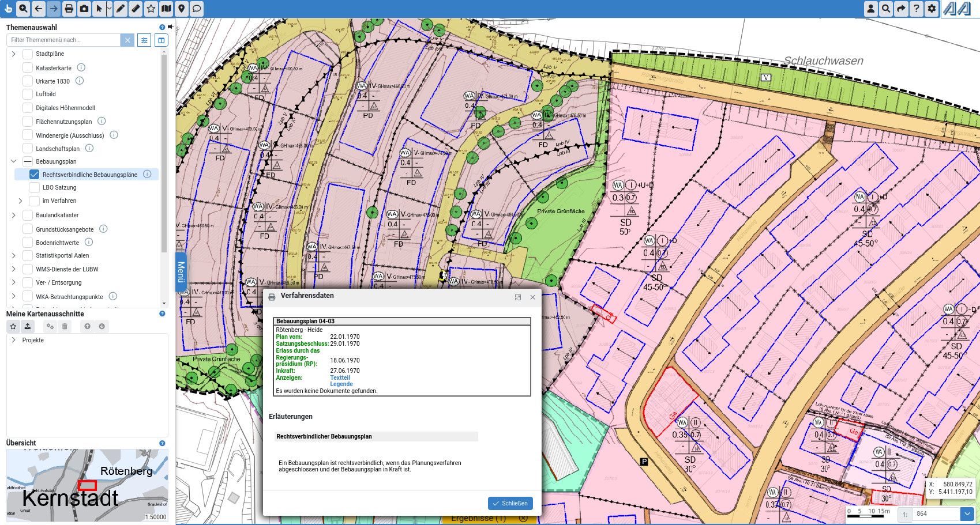Image resolution: width=980 pixels, height=525 pixels.
Task: Open the map scale dropdown
Action: pos(967,513)
